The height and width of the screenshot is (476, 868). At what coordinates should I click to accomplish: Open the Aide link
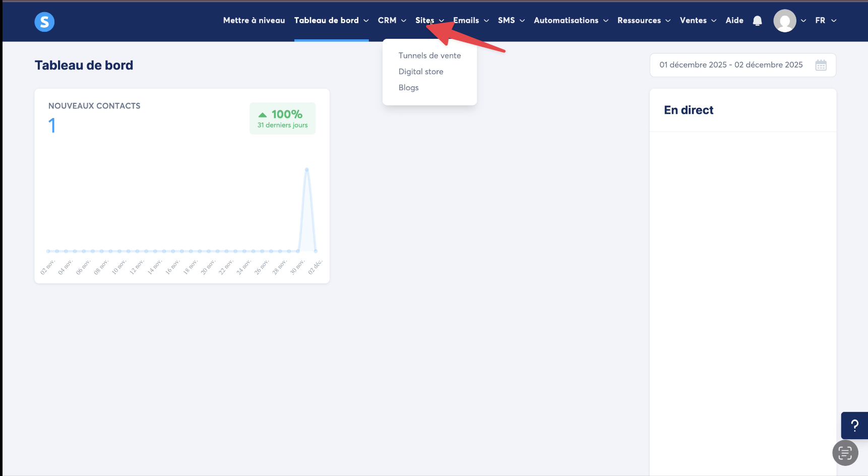(734, 21)
